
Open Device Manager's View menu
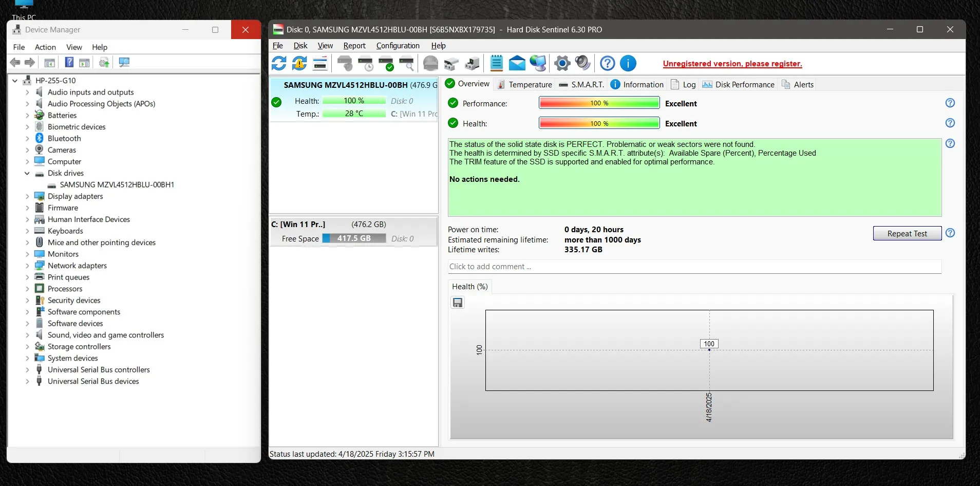tap(74, 47)
